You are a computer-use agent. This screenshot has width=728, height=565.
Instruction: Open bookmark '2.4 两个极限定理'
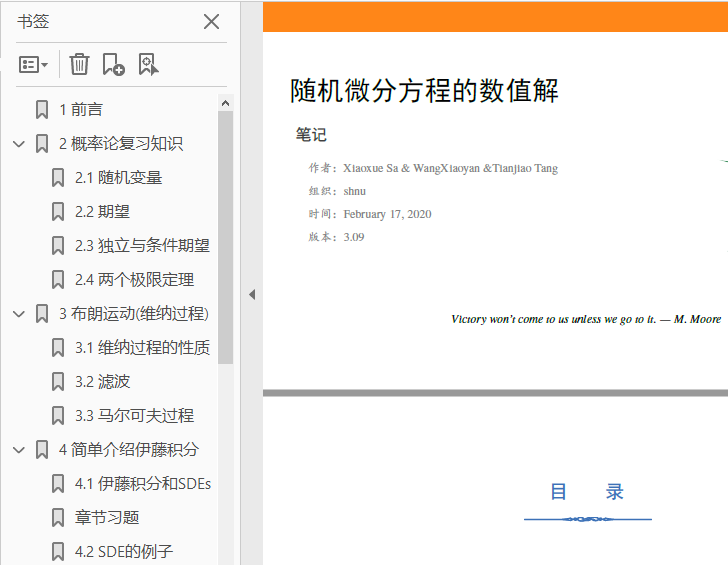point(134,280)
